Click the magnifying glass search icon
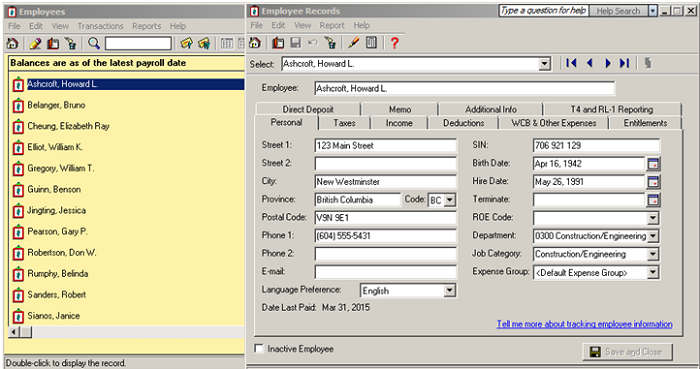 (94, 43)
